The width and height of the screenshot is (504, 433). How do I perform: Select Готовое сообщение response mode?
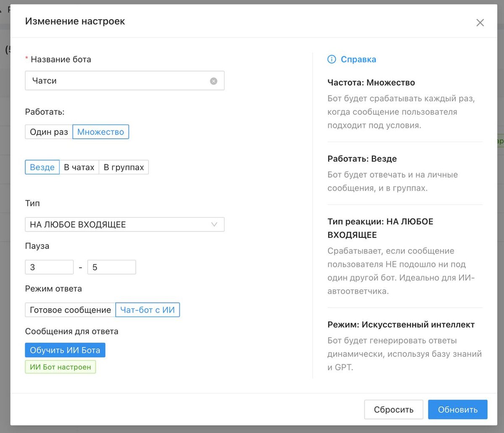point(70,310)
